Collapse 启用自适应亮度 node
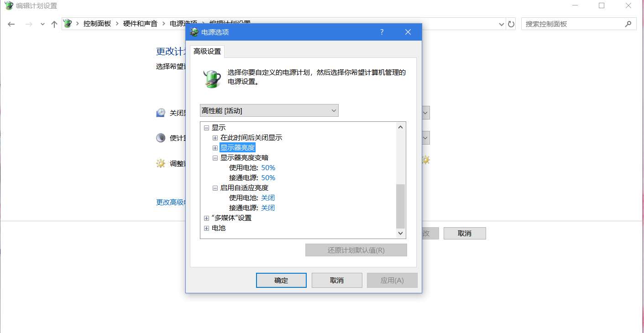This screenshot has width=644, height=333. pos(215,188)
